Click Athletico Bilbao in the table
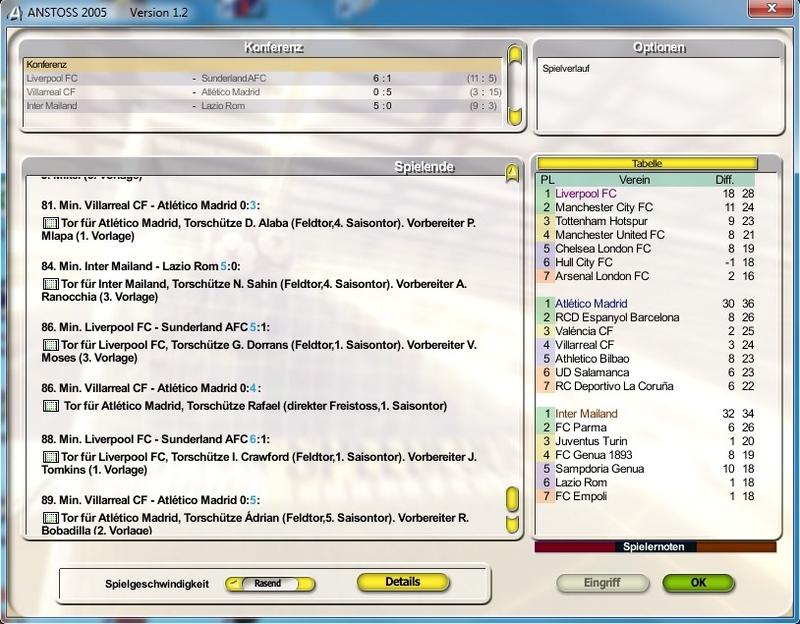The width and height of the screenshot is (800, 624). tap(592, 359)
